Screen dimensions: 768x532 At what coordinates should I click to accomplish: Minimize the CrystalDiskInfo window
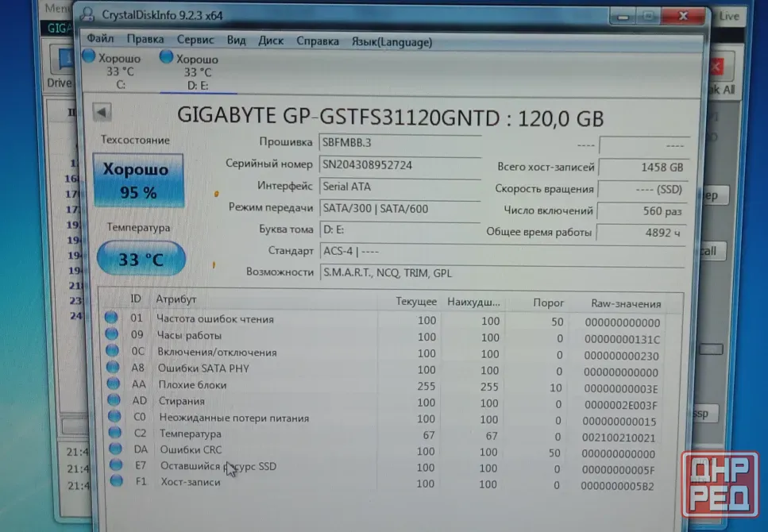point(623,17)
